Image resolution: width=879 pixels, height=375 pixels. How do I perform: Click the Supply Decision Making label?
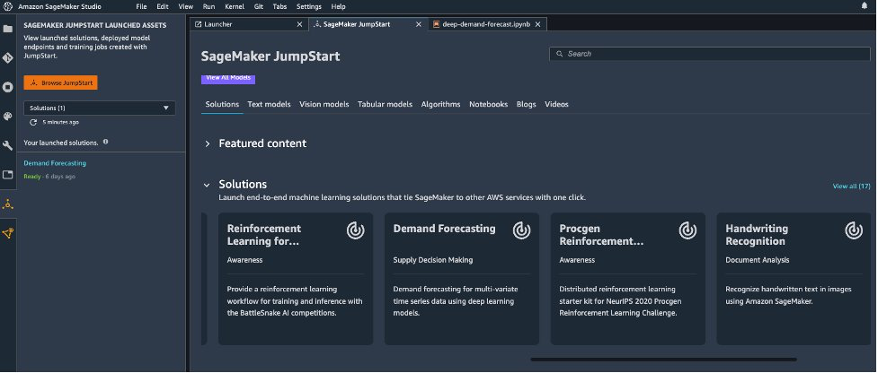pos(433,260)
